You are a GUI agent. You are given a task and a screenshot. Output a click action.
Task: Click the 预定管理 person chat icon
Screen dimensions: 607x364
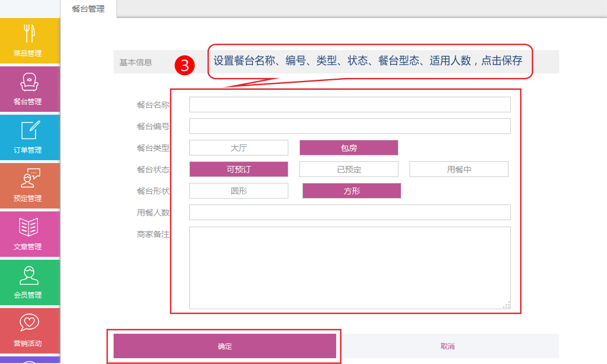29,178
